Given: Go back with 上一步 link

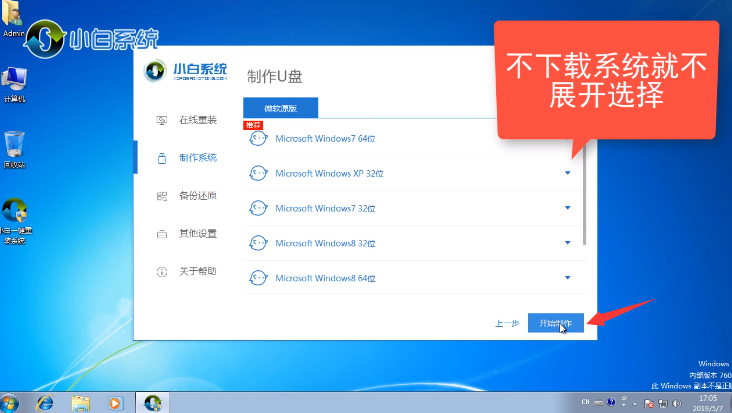Looking at the screenshot, I should pyautogui.click(x=507, y=323).
